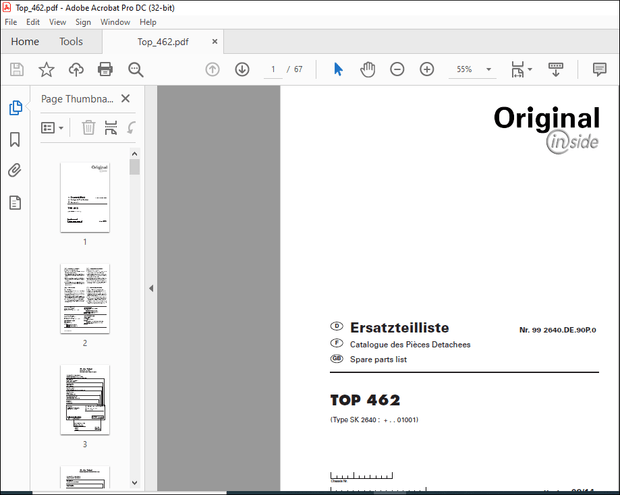
Task: Click the print pages icon in thumbnails panel
Action: (111, 128)
